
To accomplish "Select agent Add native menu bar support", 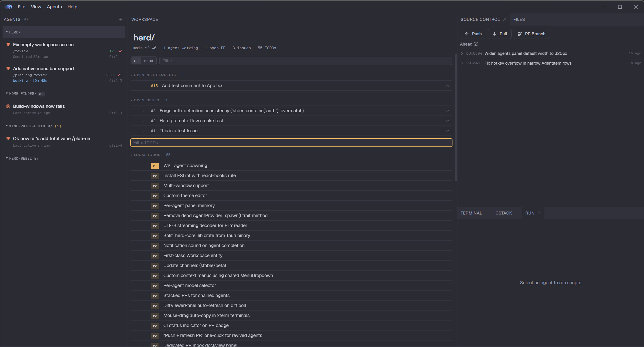I will coord(64,74).
